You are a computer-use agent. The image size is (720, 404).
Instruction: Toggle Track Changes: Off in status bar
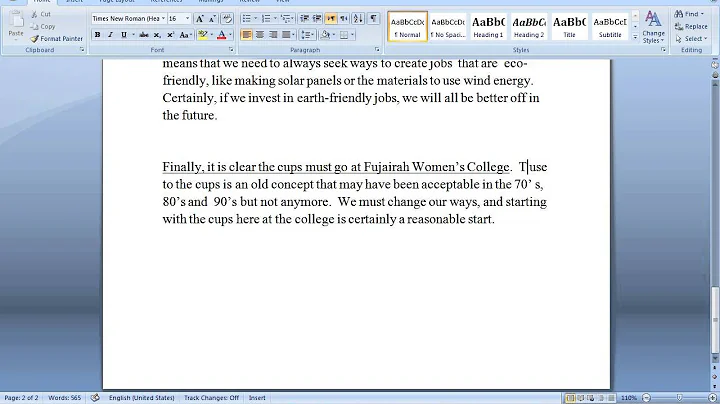[211, 398]
